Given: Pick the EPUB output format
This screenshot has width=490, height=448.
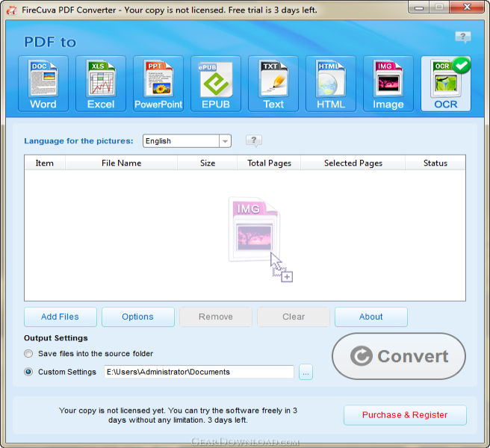Looking at the screenshot, I should (216, 84).
